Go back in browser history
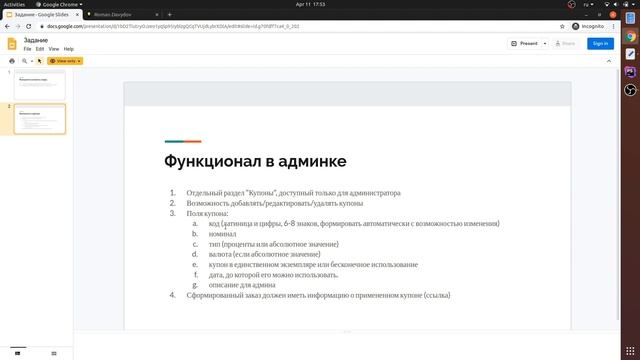This screenshot has height=360, width=640. (x=7, y=27)
